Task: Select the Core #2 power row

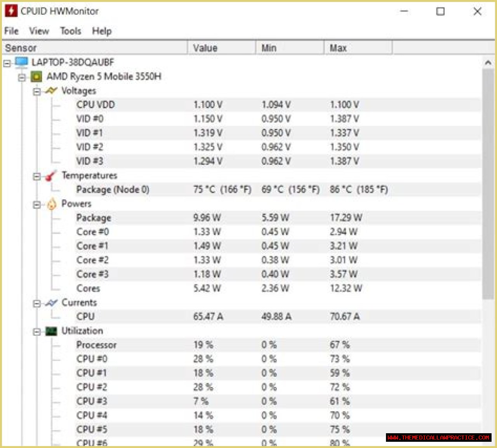Action: coord(278,260)
